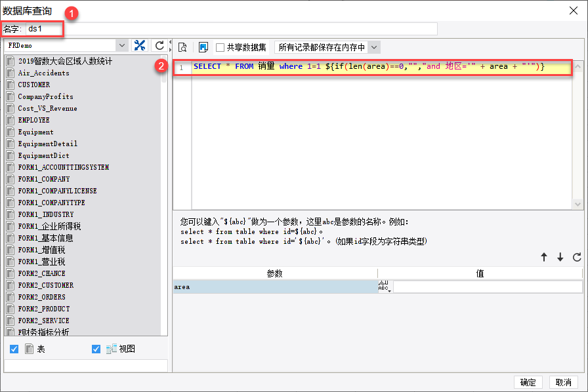Click the save as stored procedure icon
Image resolution: width=588 pixels, height=392 pixels.
(x=203, y=47)
